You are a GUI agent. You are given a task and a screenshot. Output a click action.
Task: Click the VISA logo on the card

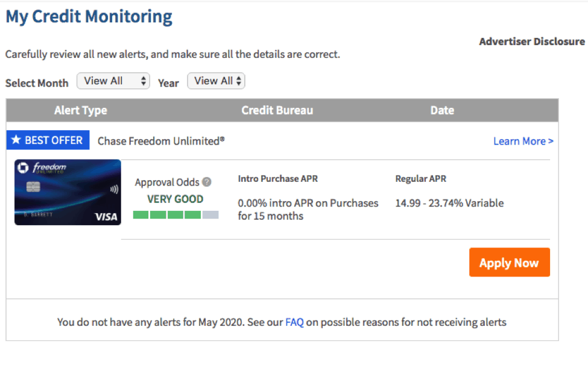(x=106, y=217)
